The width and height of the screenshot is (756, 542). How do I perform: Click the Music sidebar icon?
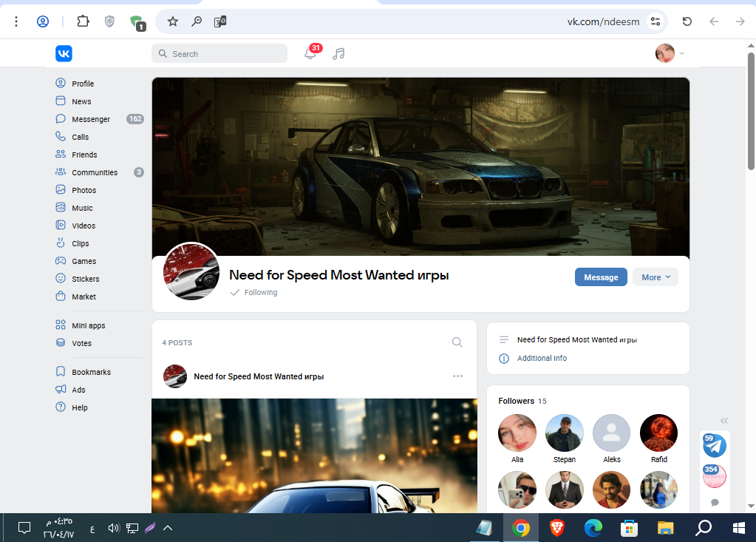click(x=61, y=207)
